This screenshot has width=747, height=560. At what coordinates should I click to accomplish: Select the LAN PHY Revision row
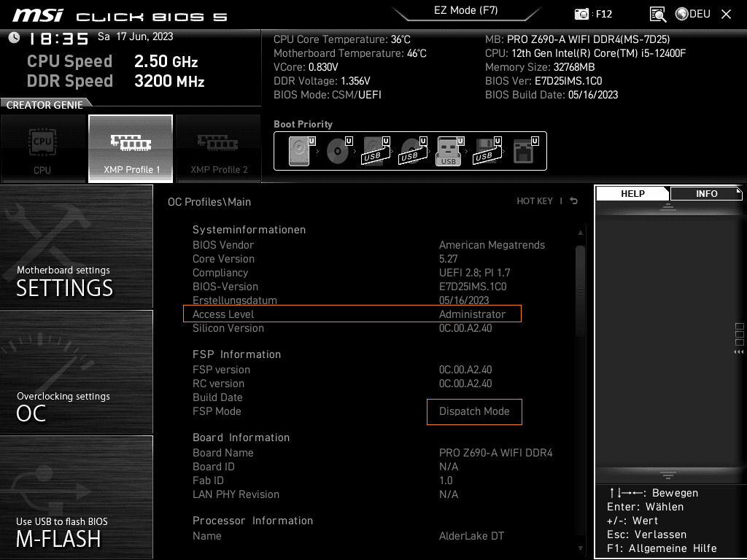[325, 494]
